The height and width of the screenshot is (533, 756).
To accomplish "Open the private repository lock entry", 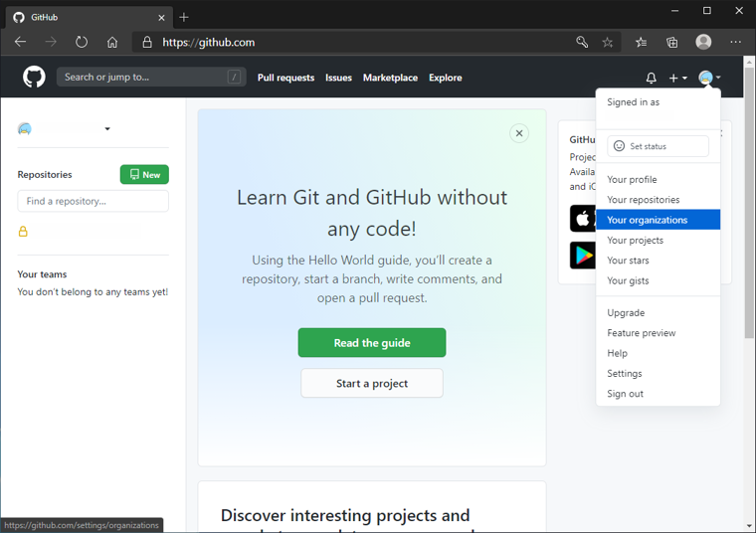I will 23,232.
